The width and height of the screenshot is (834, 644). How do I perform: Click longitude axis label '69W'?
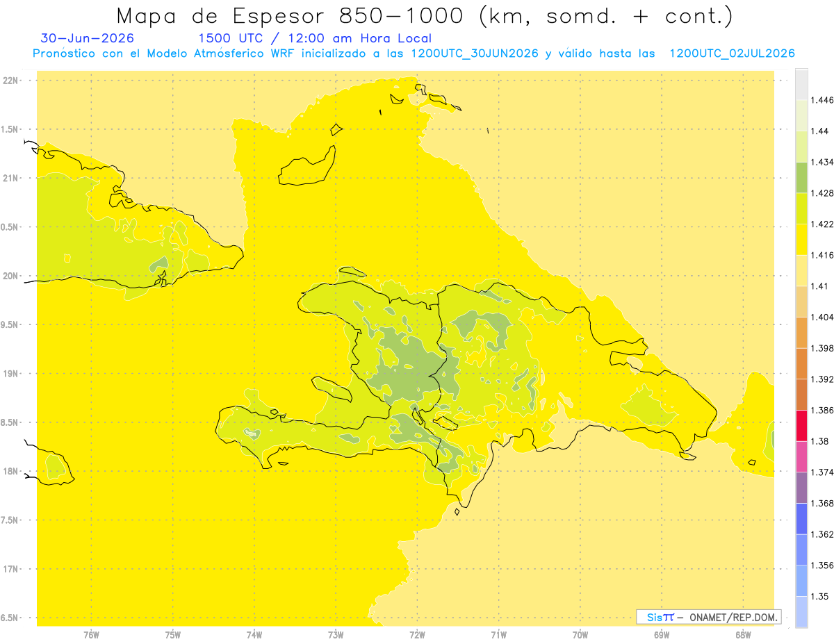pyautogui.click(x=662, y=634)
